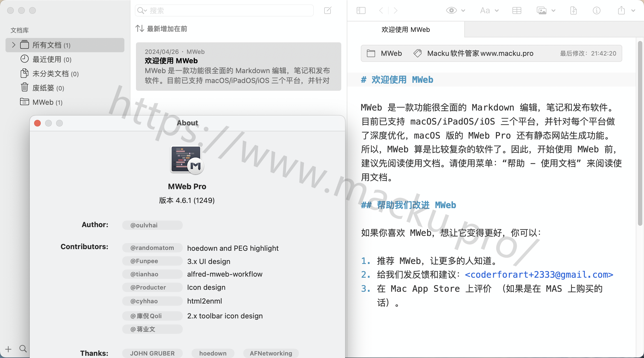The width and height of the screenshot is (644, 358).
Task: Open the share menu dropdown arrow
Action: (633, 11)
